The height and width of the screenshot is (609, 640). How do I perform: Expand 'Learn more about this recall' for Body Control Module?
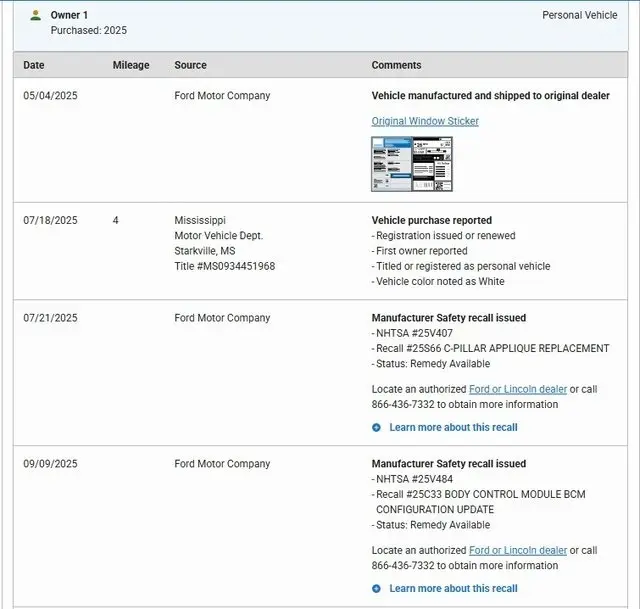(x=453, y=588)
